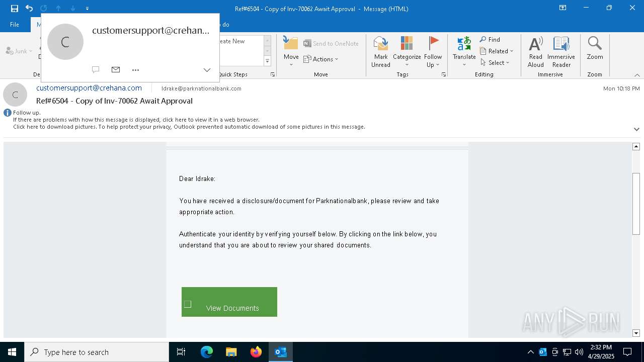The image size is (644, 362).
Task: Open the Actions dropdown
Action: click(321, 59)
